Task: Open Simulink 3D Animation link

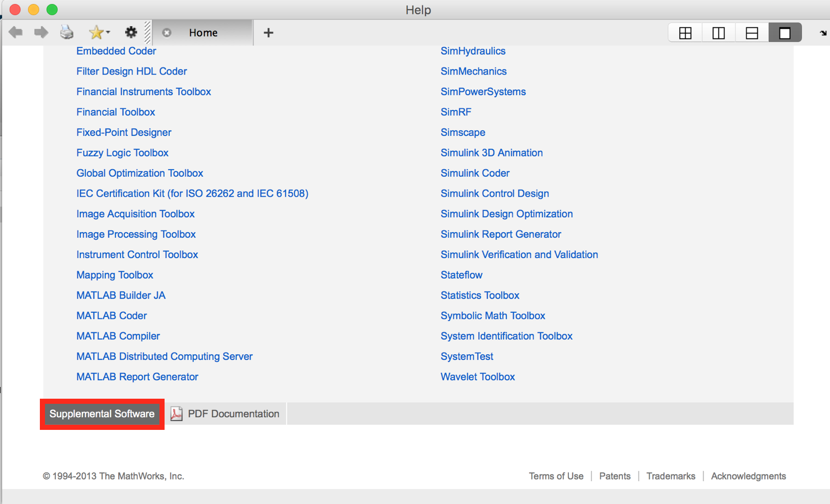Action: (x=491, y=153)
